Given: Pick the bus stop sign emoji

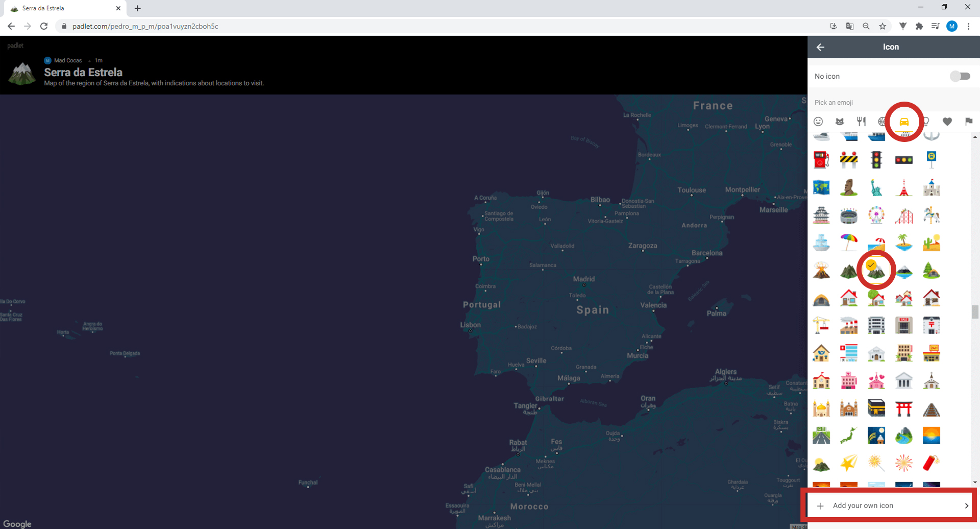Looking at the screenshot, I should 932,160.
